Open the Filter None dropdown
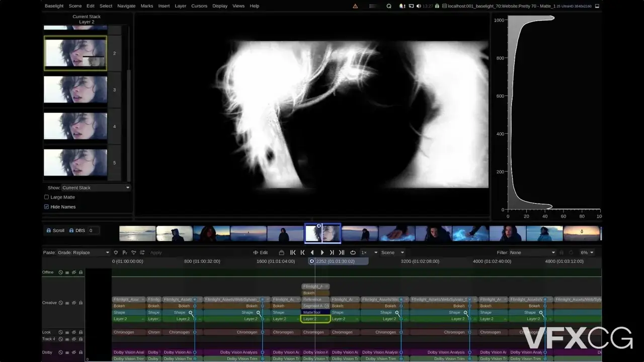Image resolution: width=644 pixels, height=362 pixels. pyautogui.click(x=532, y=252)
